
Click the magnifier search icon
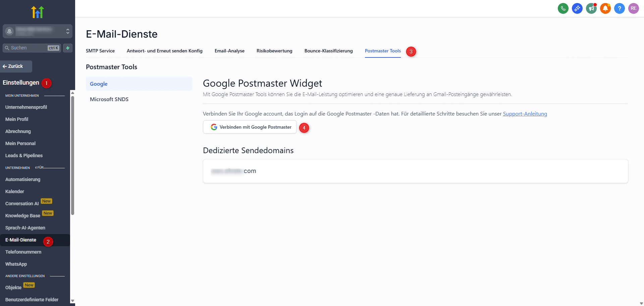tap(7, 48)
